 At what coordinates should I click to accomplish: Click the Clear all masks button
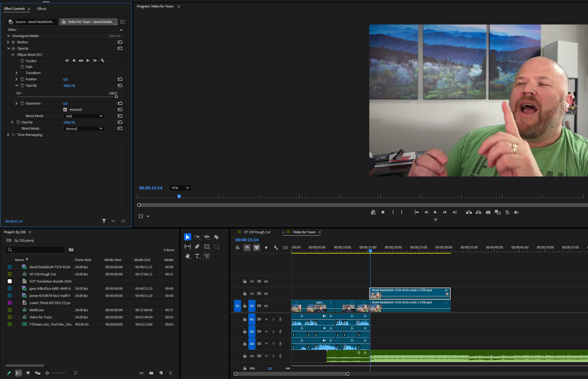coord(114,36)
